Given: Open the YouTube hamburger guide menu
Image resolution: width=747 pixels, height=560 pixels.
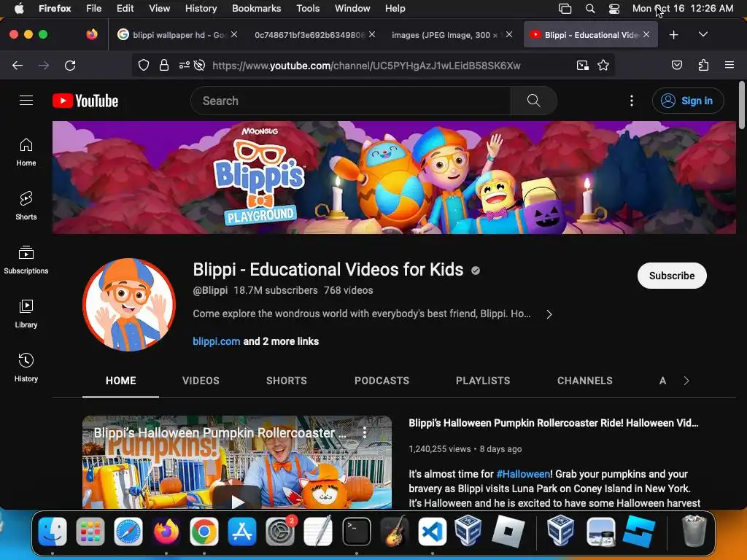Looking at the screenshot, I should point(26,101).
